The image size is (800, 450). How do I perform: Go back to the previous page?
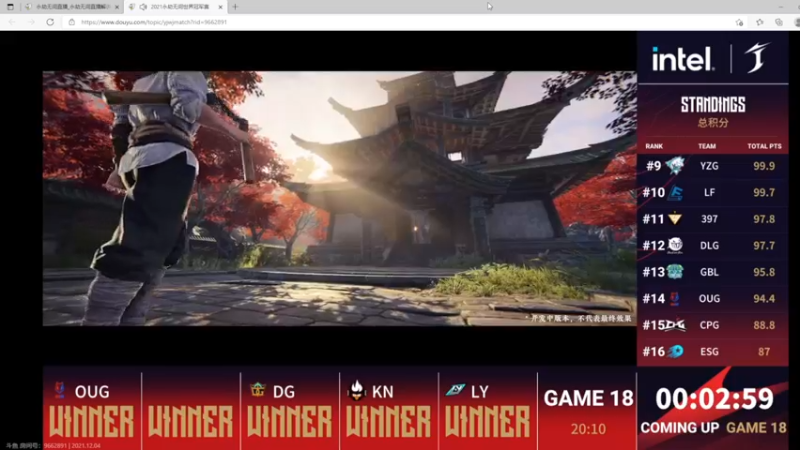12,22
